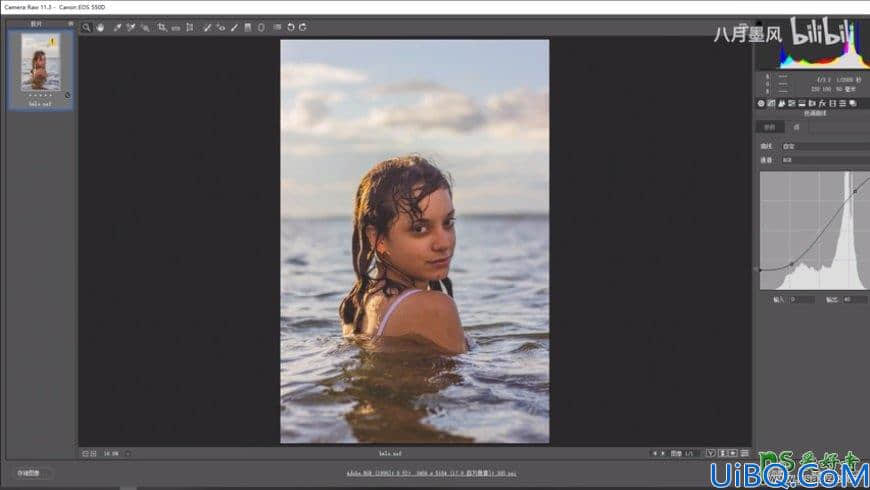Image resolution: width=870 pixels, height=490 pixels.
Task: Cycle Before/After view with Y icon
Action: point(711,453)
